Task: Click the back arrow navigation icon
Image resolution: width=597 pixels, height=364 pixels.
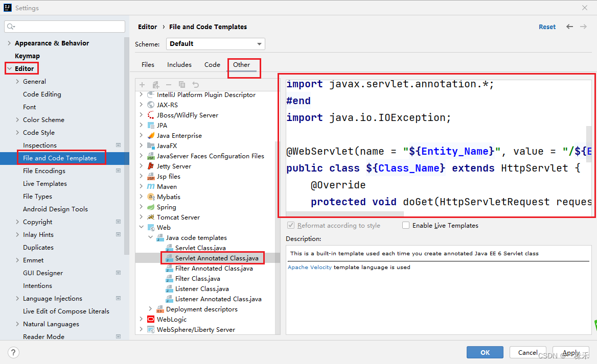Action: coord(569,27)
